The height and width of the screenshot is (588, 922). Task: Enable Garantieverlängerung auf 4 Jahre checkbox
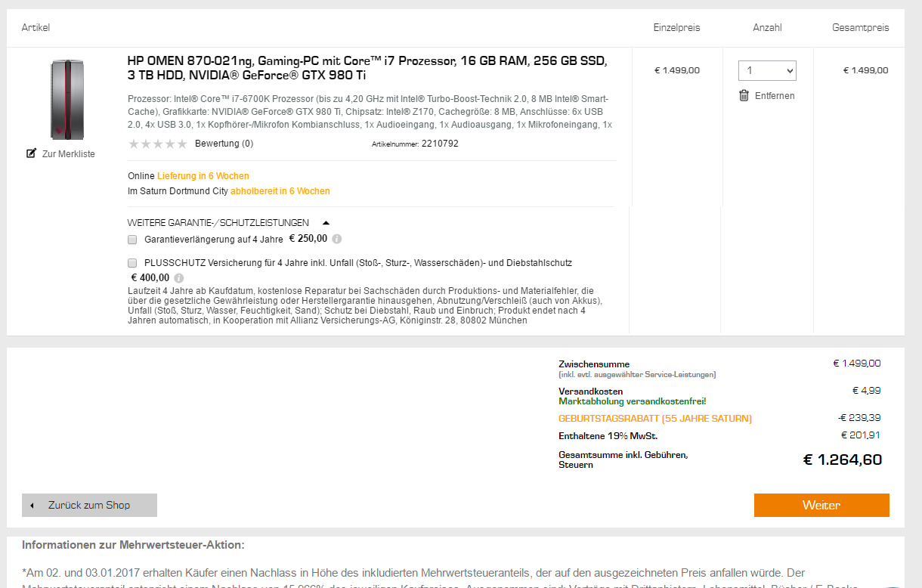point(132,240)
